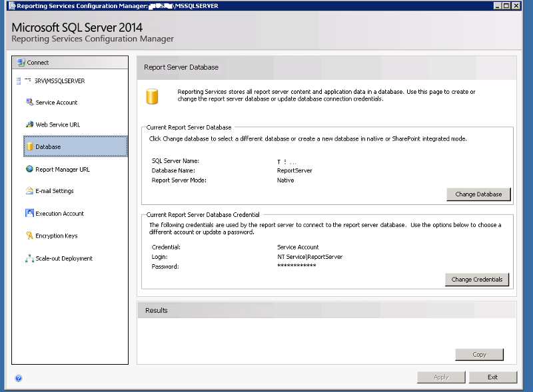Click the Database Name label
This screenshot has width=533, height=392.
pyautogui.click(x=173, y=170)
